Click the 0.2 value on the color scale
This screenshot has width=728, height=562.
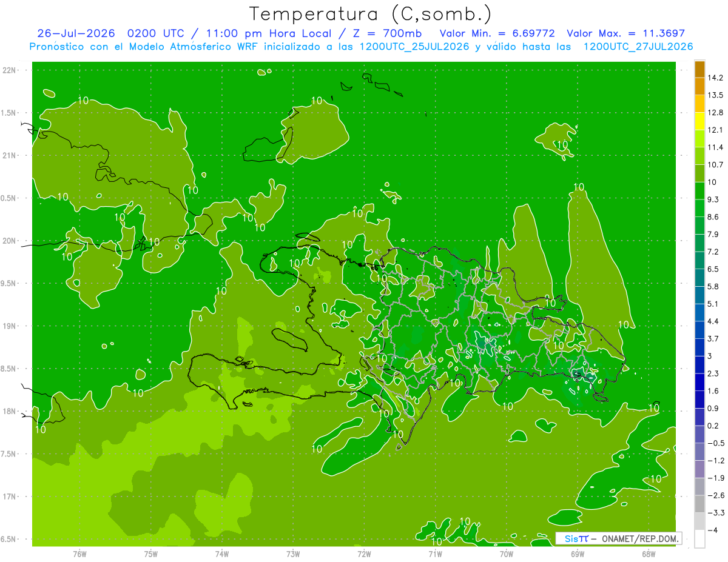[713, 426]
